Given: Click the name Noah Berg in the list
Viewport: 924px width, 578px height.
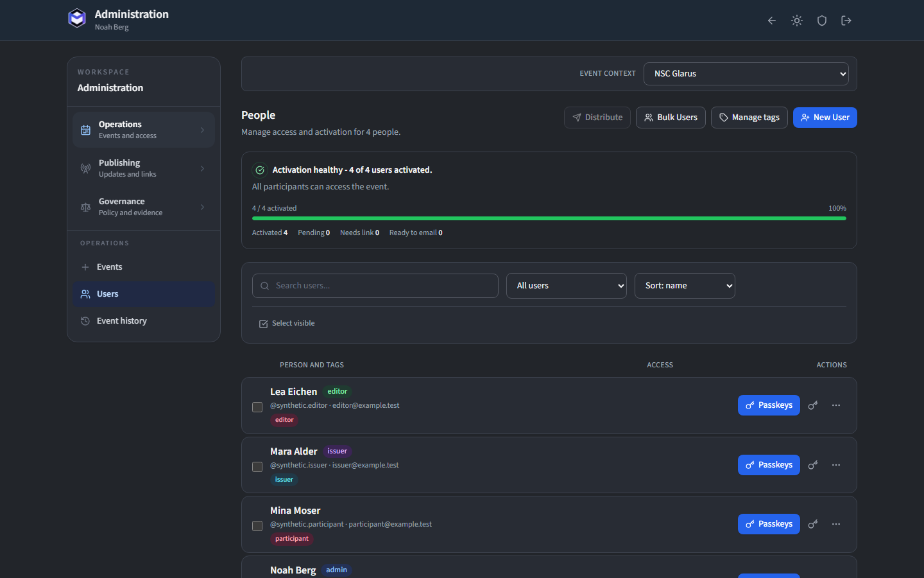Looking at the screenshot, I should click(293, 570).
